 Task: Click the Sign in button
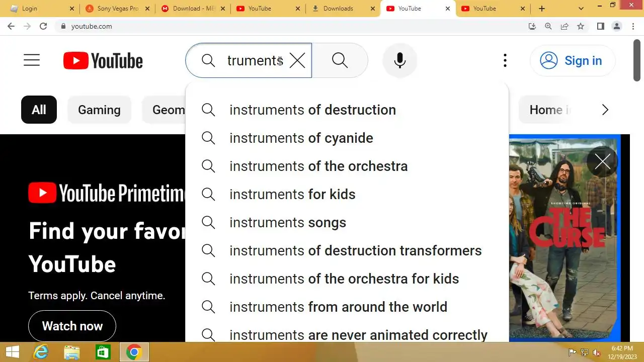[x=573, y=61]
